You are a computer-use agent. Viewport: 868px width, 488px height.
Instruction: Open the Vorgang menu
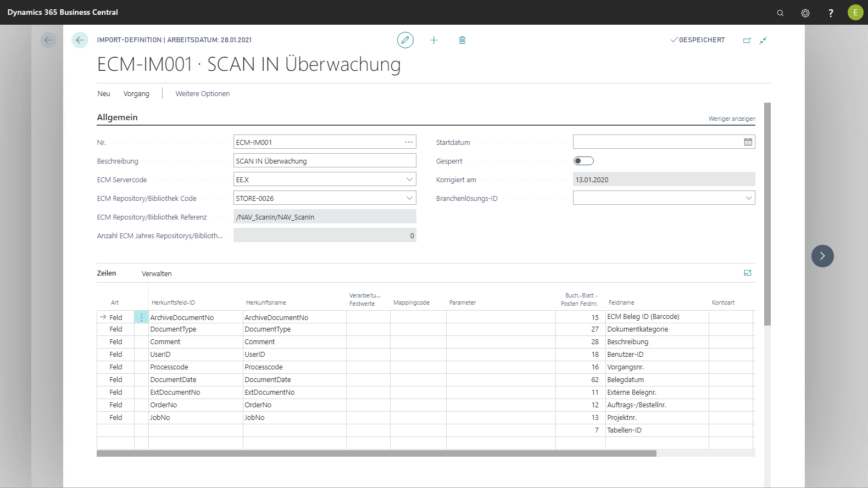(x=136, y=94)
